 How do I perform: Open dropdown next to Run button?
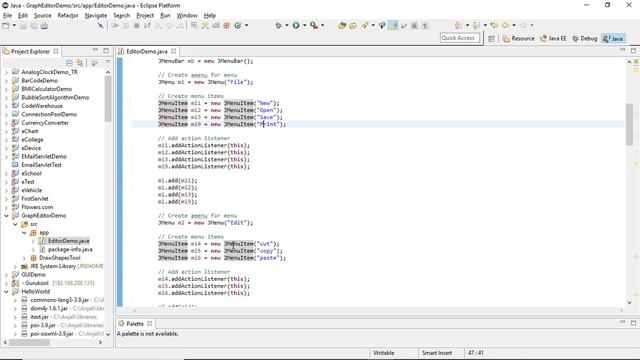304,25
